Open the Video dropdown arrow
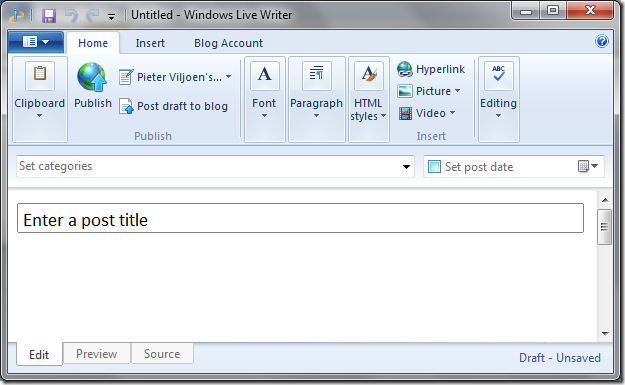 pyautogui.click(x=452, y=113)
